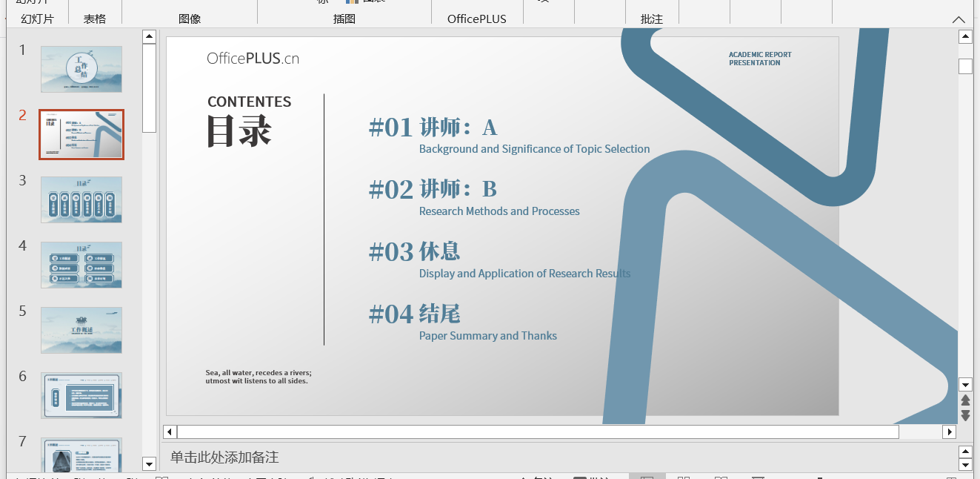Image resolution: width=980 pixels, height=479 pixels.
Task: Select 'Research Methods and Processes' subtitle text
Action: 499,211
